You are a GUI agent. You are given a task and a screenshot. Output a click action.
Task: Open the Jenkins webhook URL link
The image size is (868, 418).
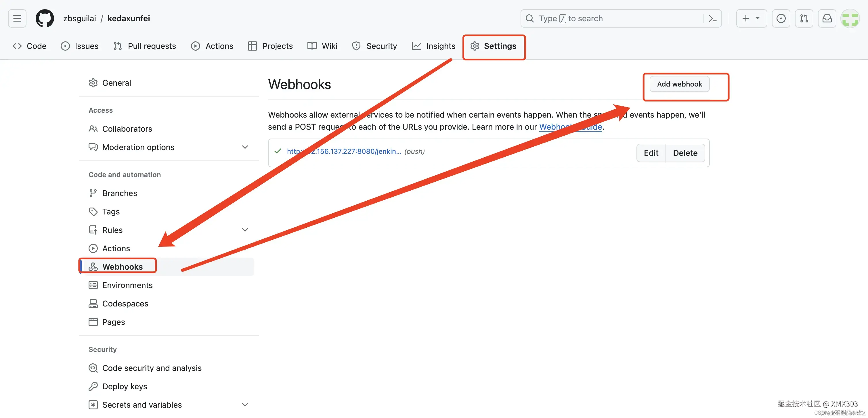344,151
